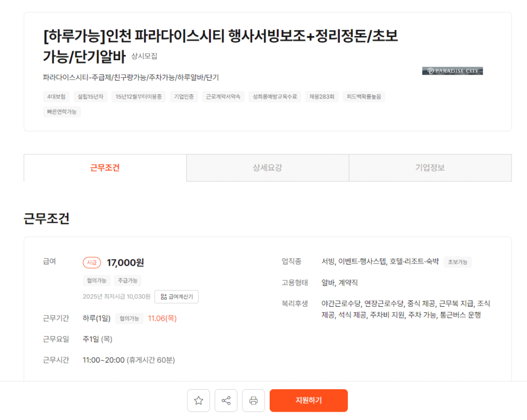Click the Paradise City company logo
This screenshot has height=420, width=527.
click(x=452, y=71)
